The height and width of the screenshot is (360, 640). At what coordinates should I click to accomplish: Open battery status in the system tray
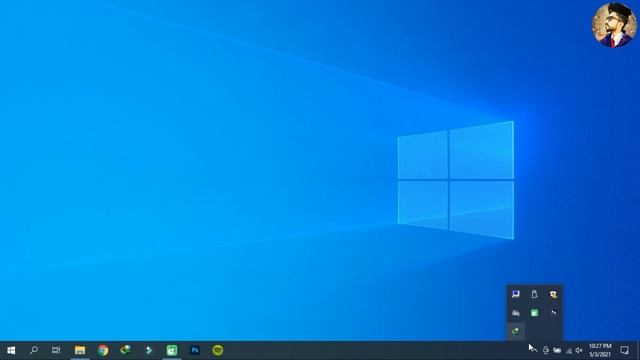pyautogui.click(x=557, y=350)
